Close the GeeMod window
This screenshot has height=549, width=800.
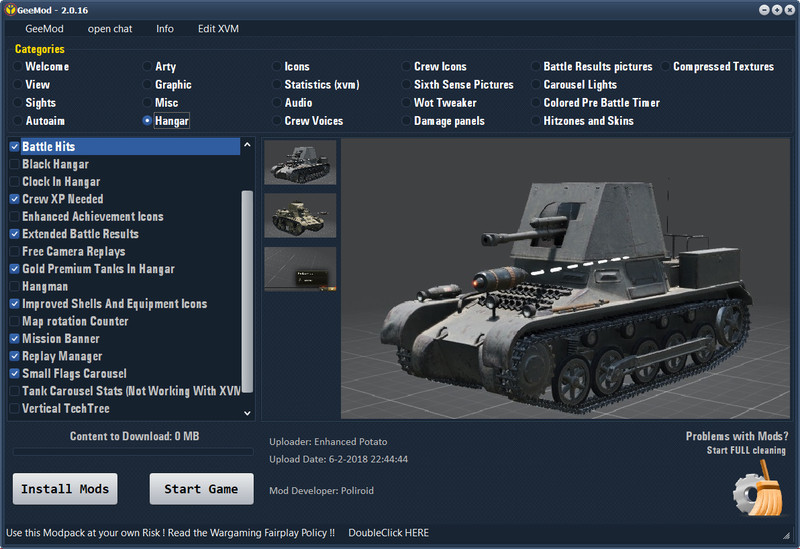click(x=789, y=10)
